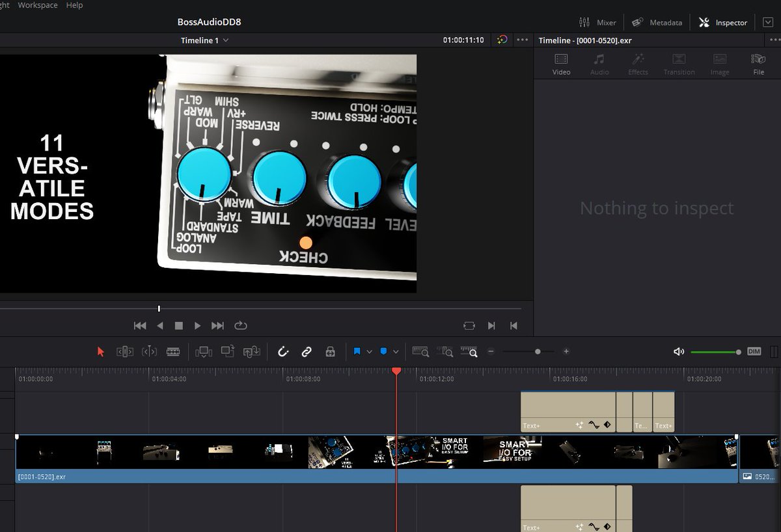Click curve editor icon on upper Text+ clip

pyautogui.click(x=594, y=425)
